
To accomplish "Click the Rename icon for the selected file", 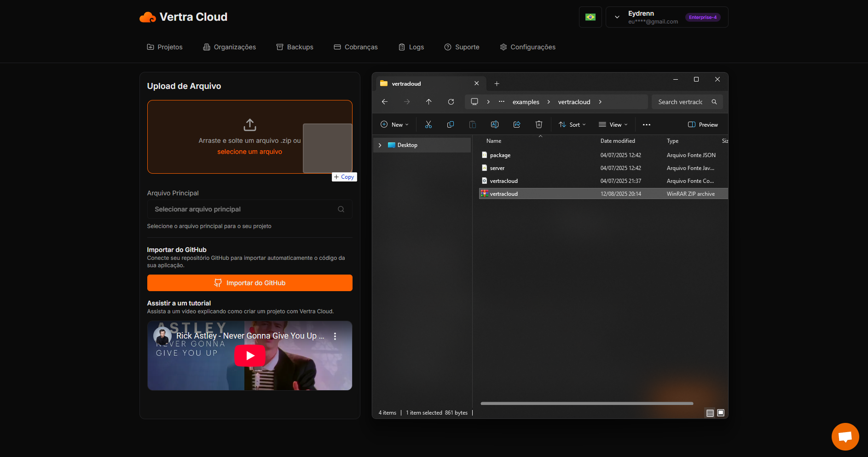I will [494, 124].
